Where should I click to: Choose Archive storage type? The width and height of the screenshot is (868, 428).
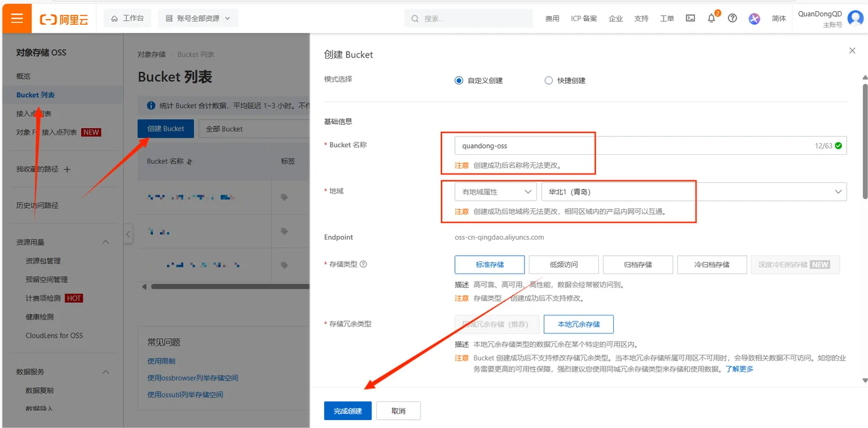coord(638,264)
